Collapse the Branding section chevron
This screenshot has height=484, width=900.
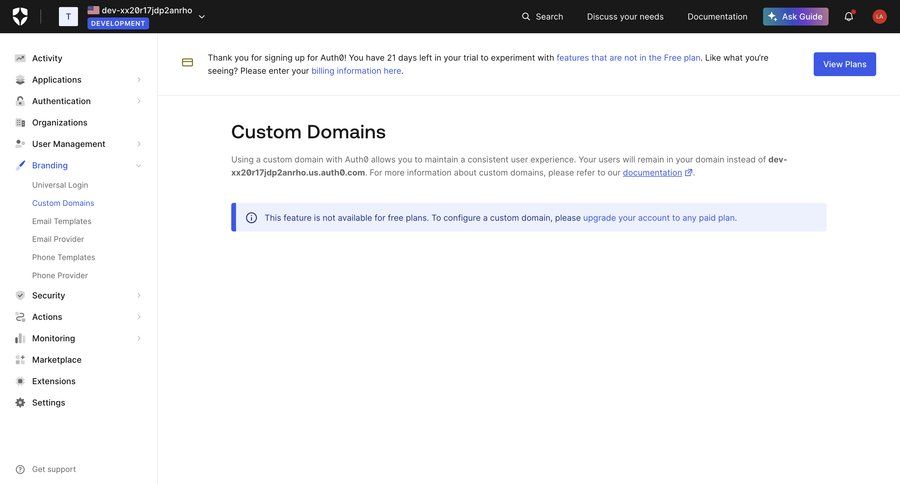[x=139, y=165]
